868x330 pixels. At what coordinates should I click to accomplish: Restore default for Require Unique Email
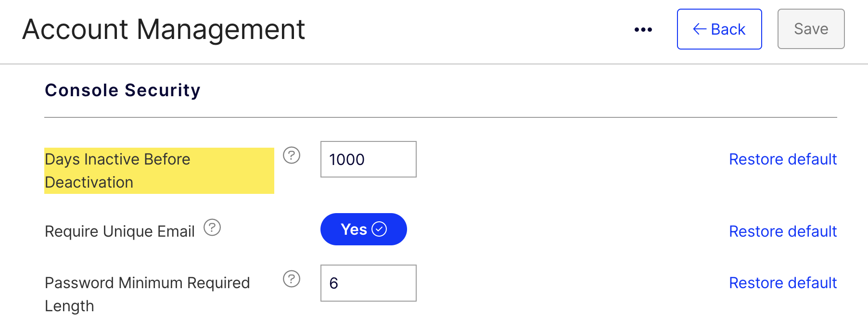click(783, 231)
